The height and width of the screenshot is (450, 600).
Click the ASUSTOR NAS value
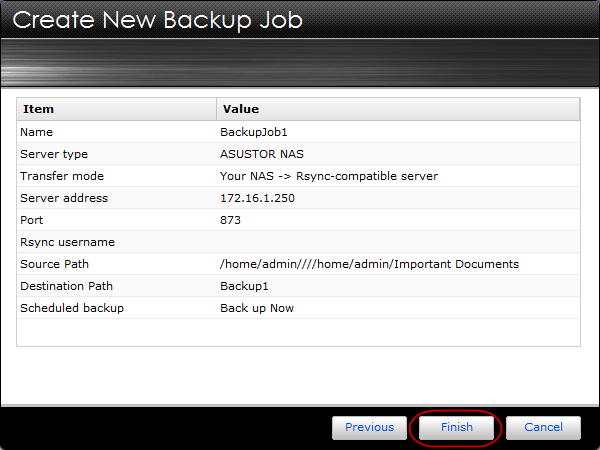click(262, 154)
